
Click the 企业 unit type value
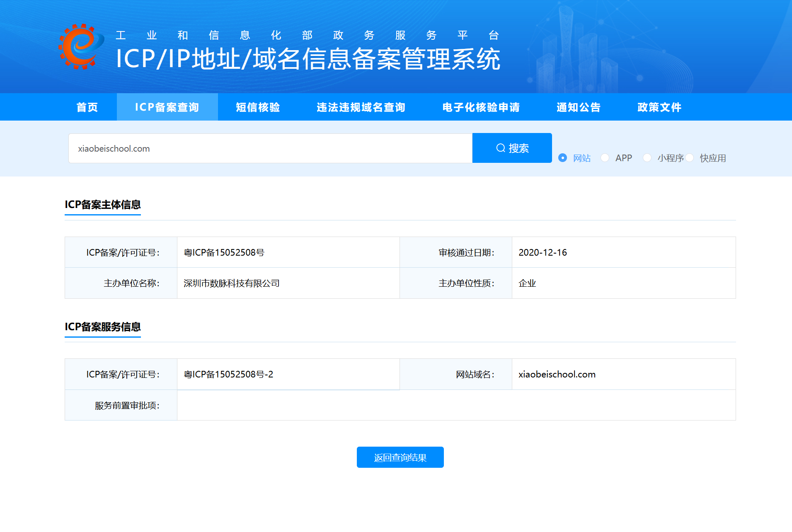527,283
